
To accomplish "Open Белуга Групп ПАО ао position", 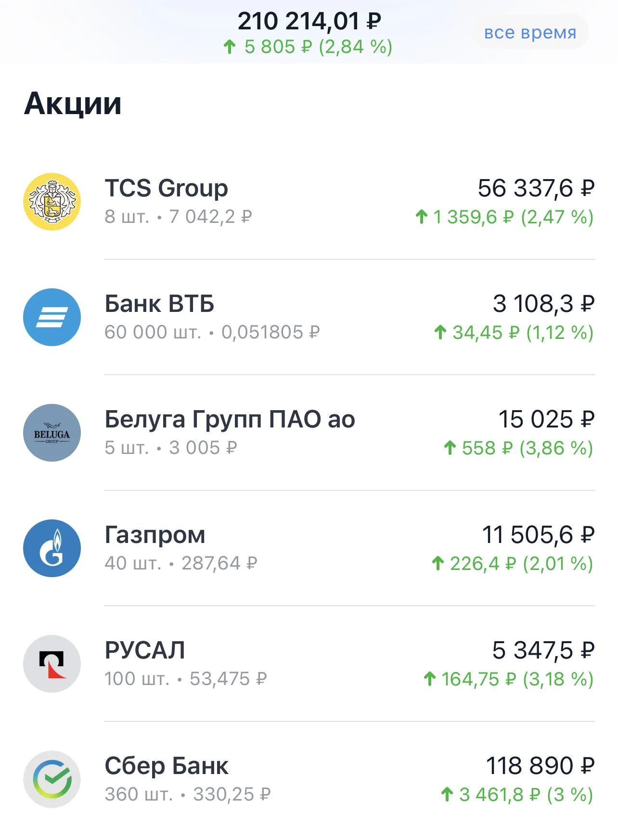I will 309,433.
